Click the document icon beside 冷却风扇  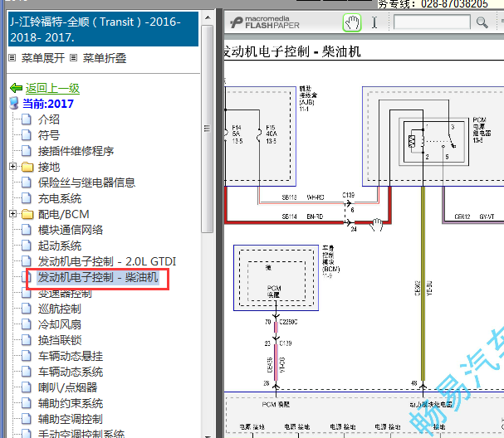pos(27,324)
